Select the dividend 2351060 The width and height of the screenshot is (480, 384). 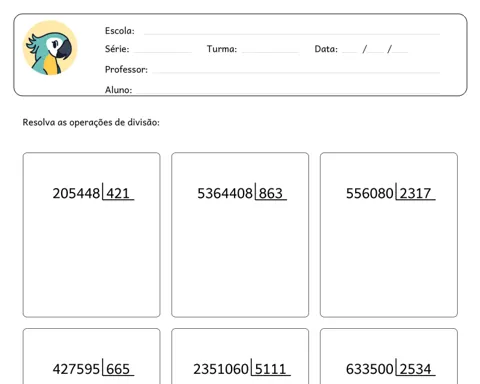coord(221,369)
